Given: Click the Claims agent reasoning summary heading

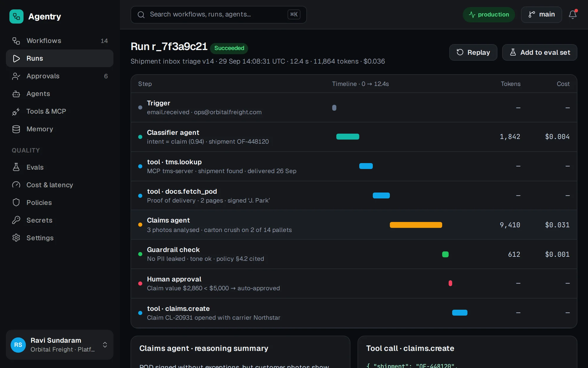Looking at the screenshot, I should (204, 348).
